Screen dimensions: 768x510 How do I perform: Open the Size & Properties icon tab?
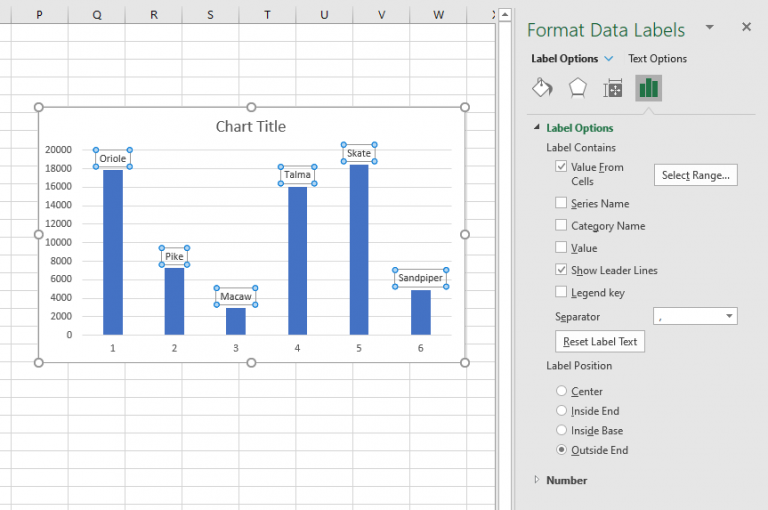pos(613,88)
